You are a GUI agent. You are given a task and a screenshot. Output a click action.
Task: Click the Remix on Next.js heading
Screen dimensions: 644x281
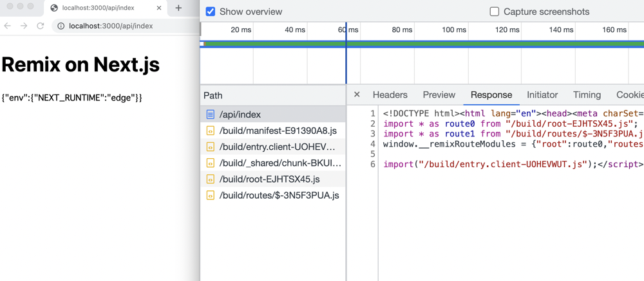point(80,64)
